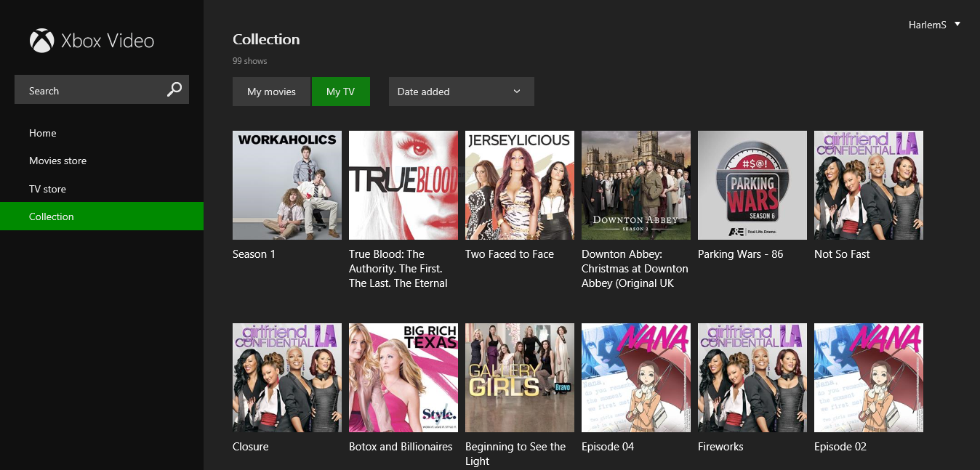Open the Big Rich Texas poster thumbnail
This screenshot has width=980, height=470.
pos(403,378)
